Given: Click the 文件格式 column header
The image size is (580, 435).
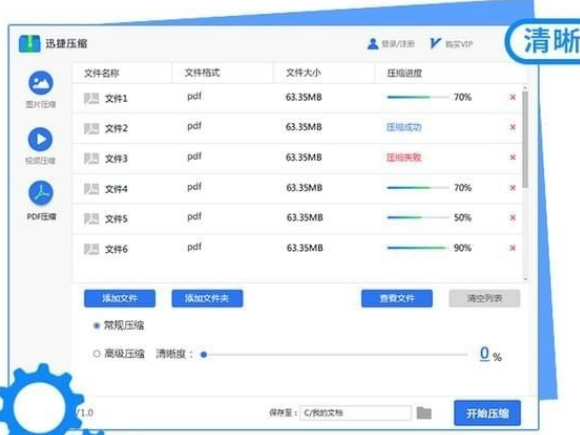Looking at the screenshot, I should click(x=202, y=72).
